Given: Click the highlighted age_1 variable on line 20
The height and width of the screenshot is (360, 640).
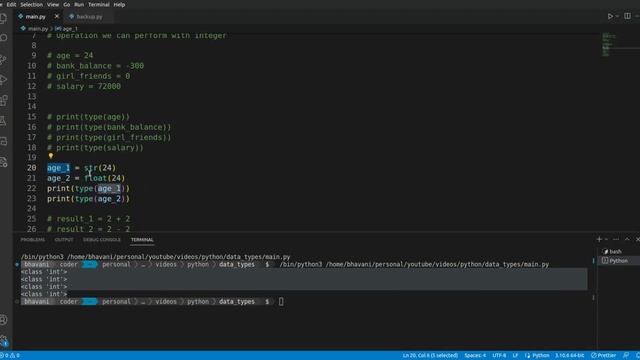Looking at the screenshot, I should [x=58, y=168].
